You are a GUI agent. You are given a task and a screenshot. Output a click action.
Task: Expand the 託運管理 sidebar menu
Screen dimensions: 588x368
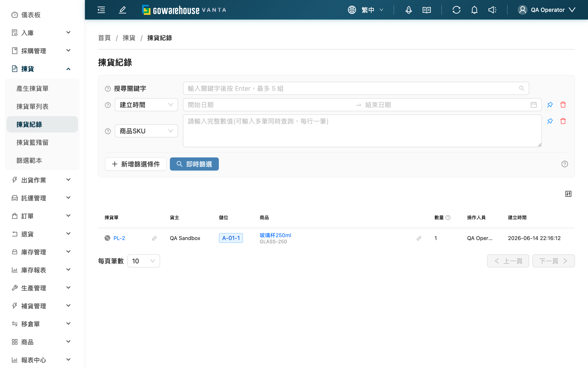[42, 198]
